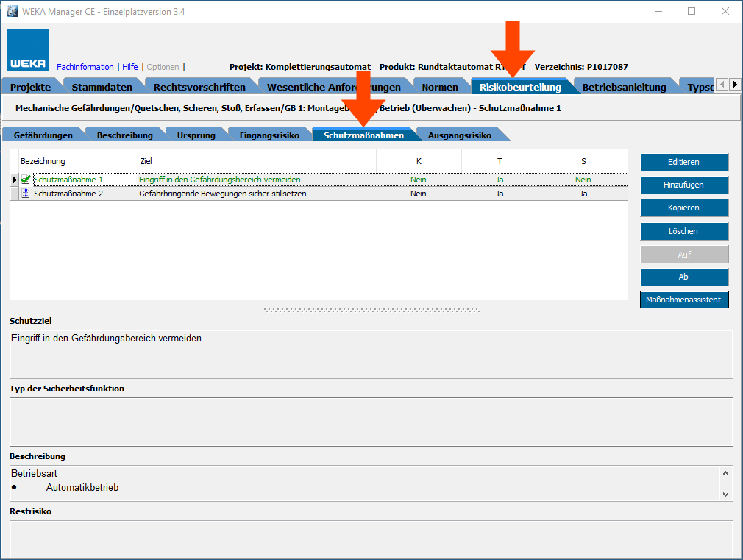Image resolution: width=743 pixels, height=560 pixels.
Task: Open the Normen tab
Action: (x=439, y=87)
